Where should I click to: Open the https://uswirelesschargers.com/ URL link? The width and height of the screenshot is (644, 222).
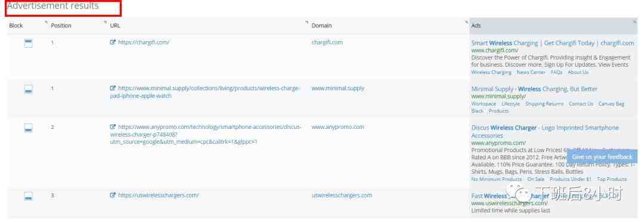coord(159,195)
